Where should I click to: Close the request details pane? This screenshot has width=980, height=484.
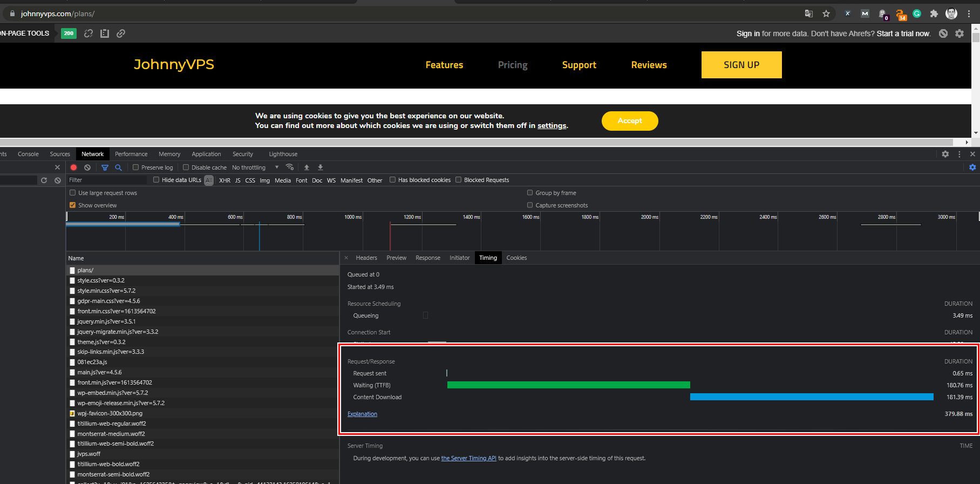346,258
